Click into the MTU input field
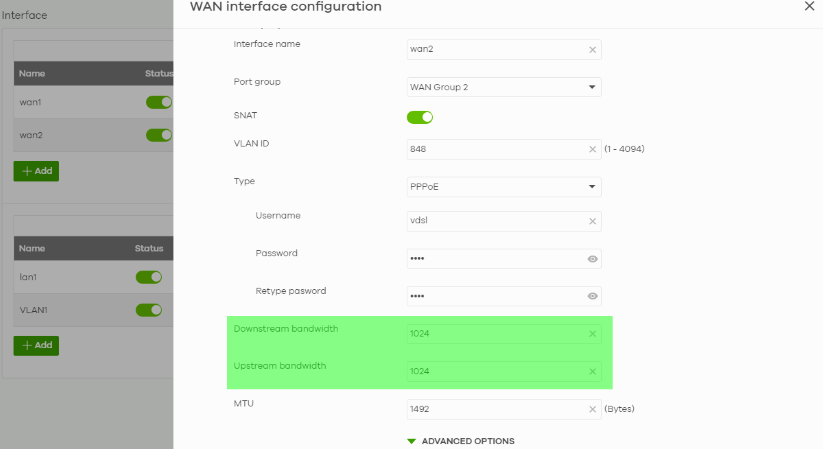 tap(494, 409)
